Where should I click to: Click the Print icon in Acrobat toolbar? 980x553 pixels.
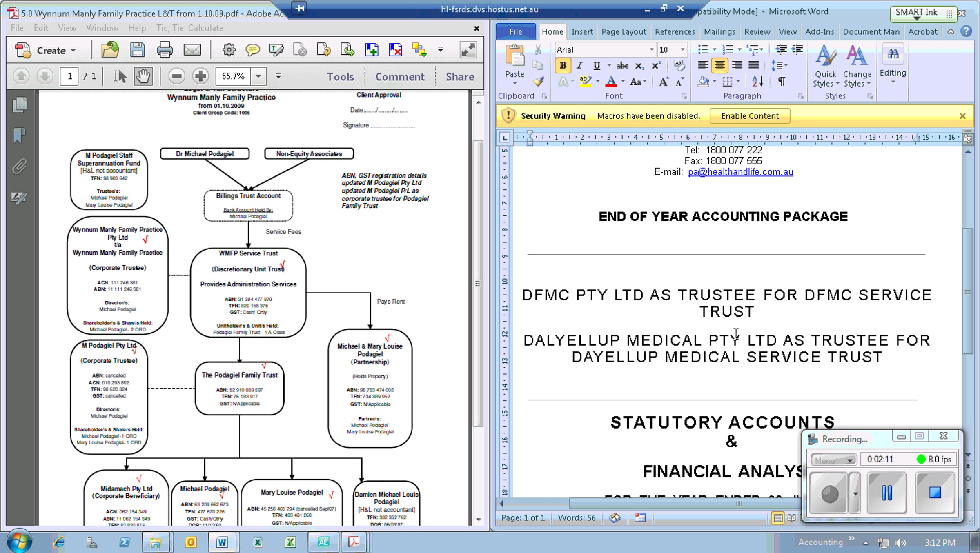tap(165, 50)
